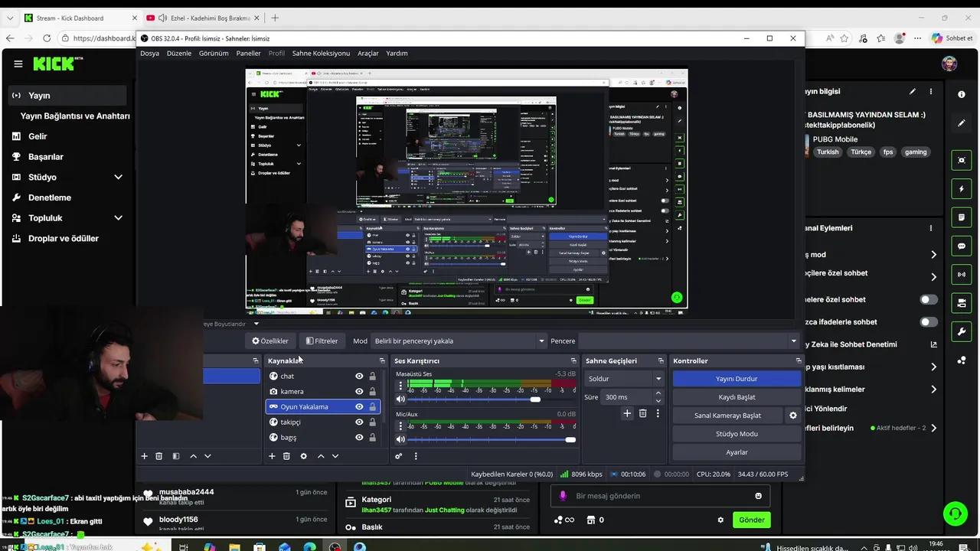Switch to the Stream - Kick Dashboard tab

pos(69,18)
